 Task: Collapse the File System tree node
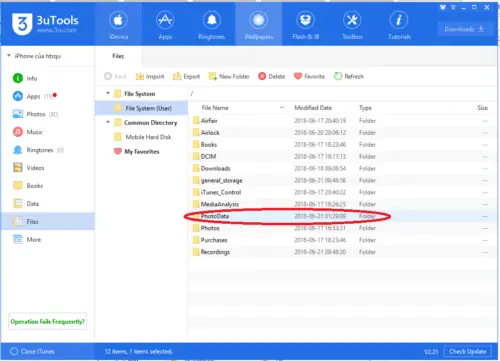[x=108, y=93]
